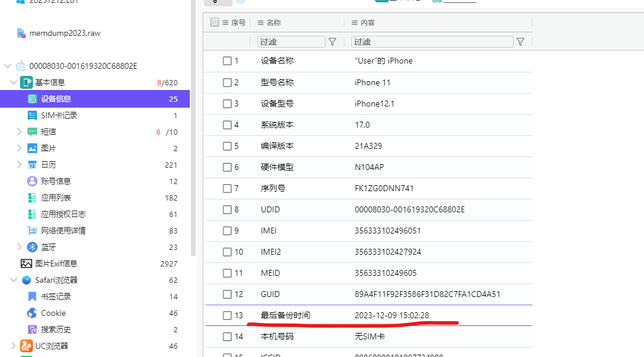Click the 基本信息 category icon

(26, 82)
